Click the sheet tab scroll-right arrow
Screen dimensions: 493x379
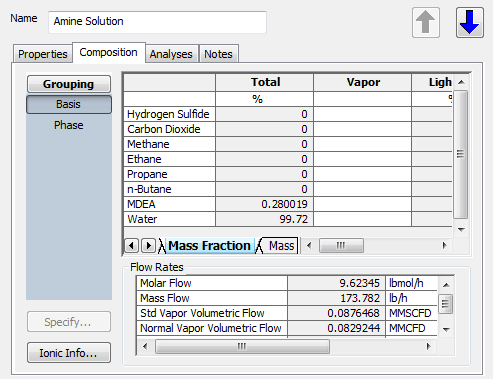[x=148, y=246]
